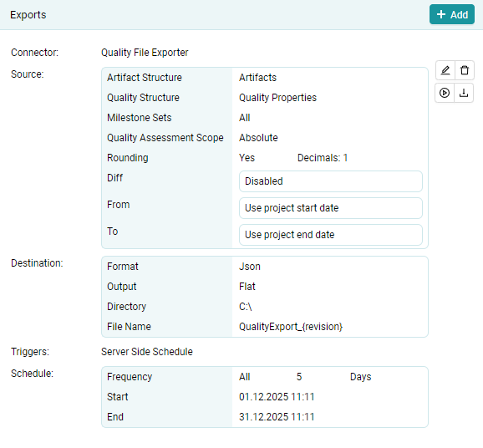483x448 pixels.
Task: Click the Diff field showing Disabled
Action: pyautogui.click(x=331, y=181)
